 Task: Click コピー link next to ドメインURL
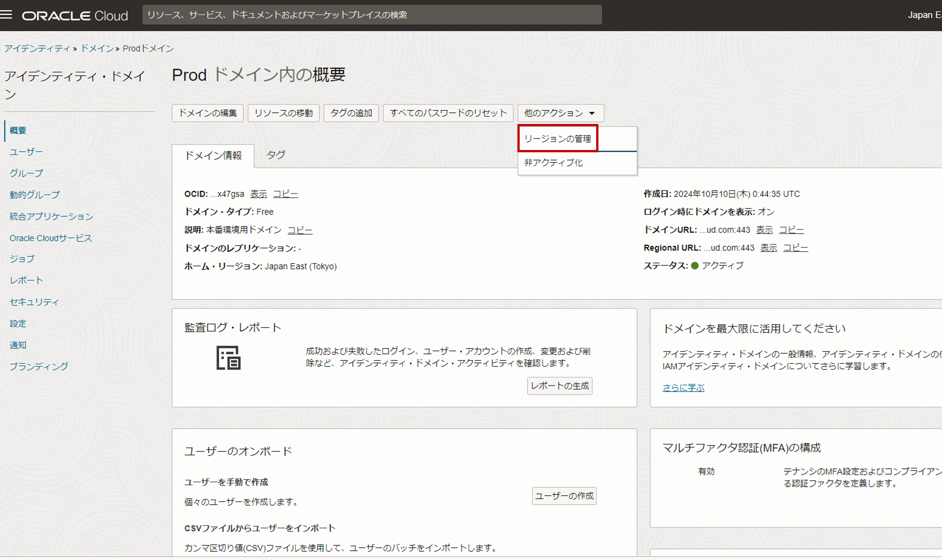(x=791, y=230)
